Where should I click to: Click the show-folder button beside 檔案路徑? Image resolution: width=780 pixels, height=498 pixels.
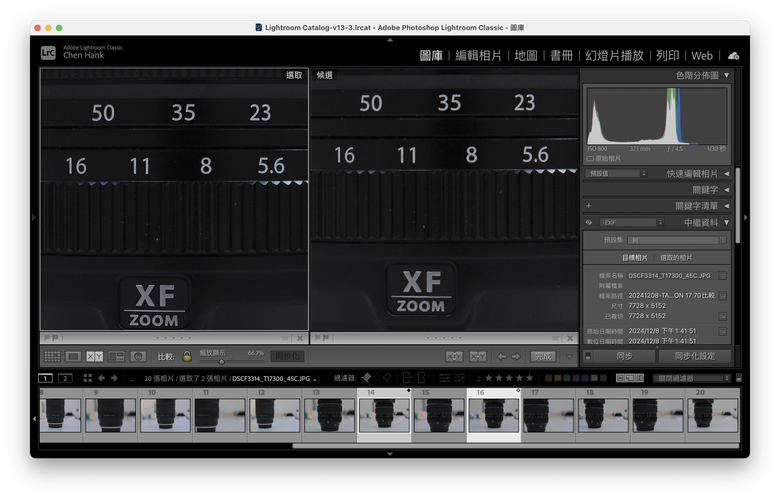(x=723, y=296)
